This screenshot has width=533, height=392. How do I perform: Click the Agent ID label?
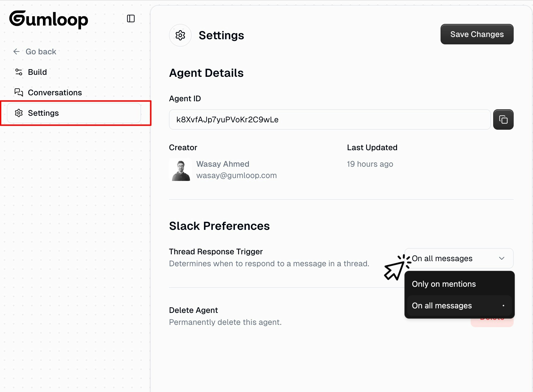[185, 98]
